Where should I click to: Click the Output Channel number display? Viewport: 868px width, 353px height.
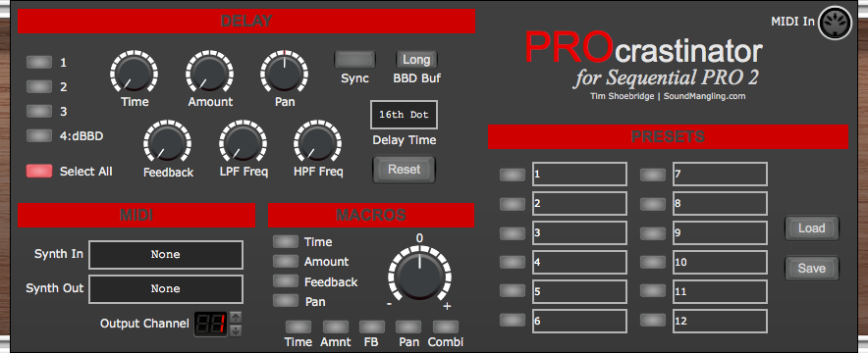coord(210,325)
